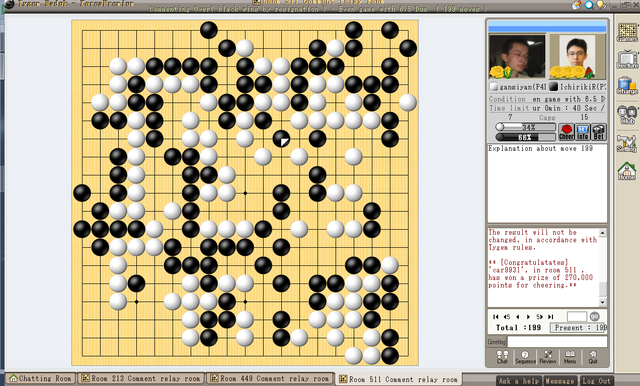The width and height of the screenshot is (640, 386).
Task: Open the Games icon in right sidebar
Action: pos(627,33)
